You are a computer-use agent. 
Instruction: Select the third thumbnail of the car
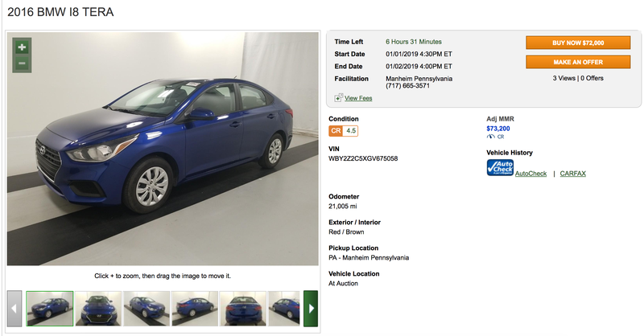[x=147, y=309]
